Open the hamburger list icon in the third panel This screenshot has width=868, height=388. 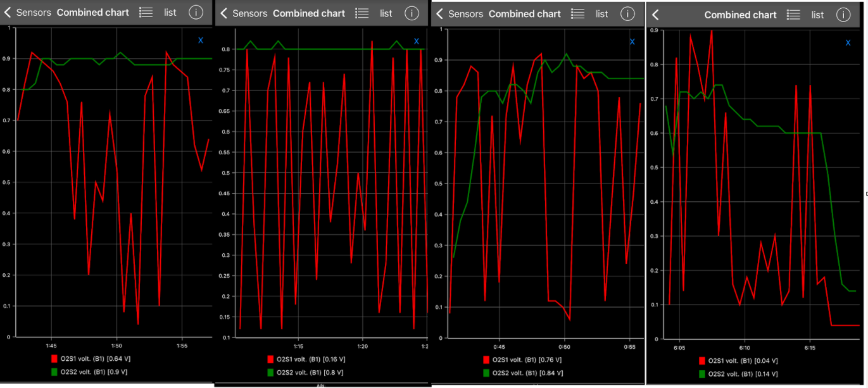(x=577, y=13)
